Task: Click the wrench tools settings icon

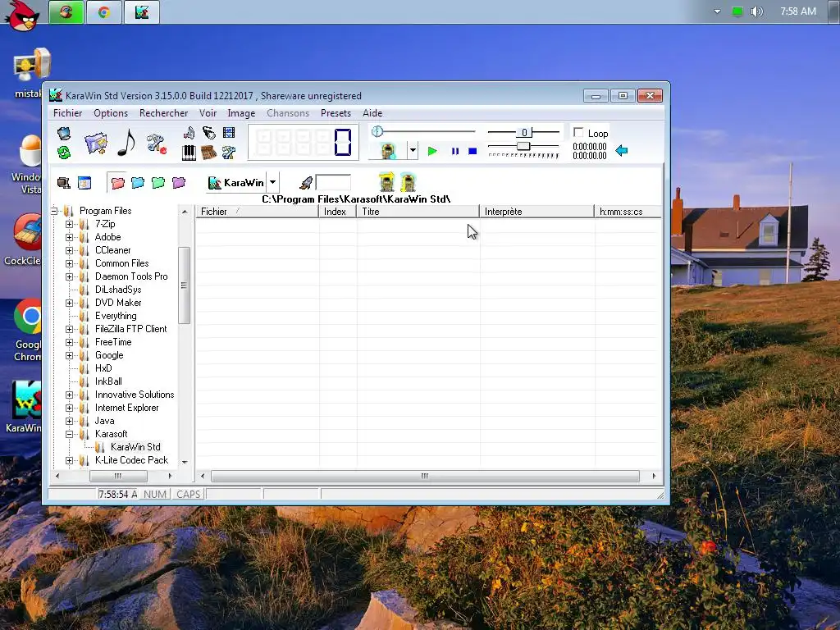Action: [x=229, y=153]
